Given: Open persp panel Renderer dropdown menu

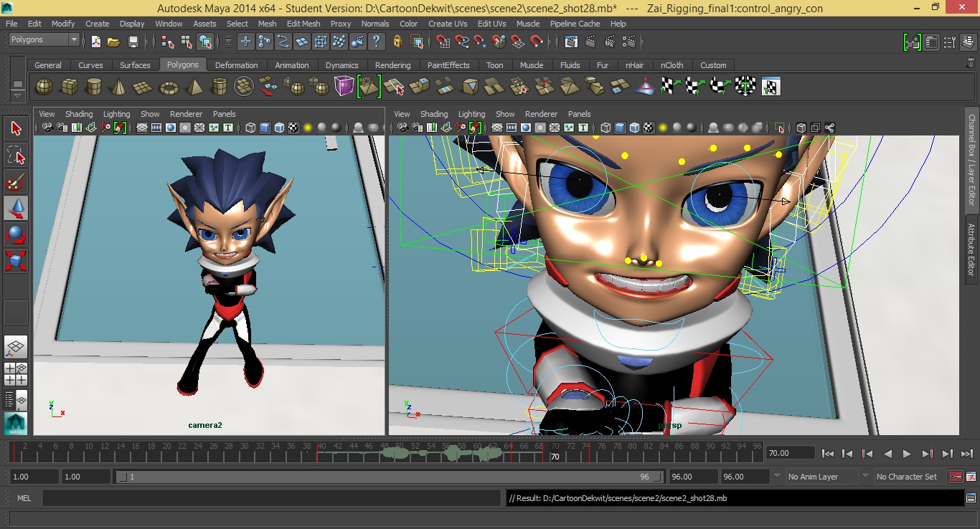Looking at the screenshot, I should tap(541, 114).
